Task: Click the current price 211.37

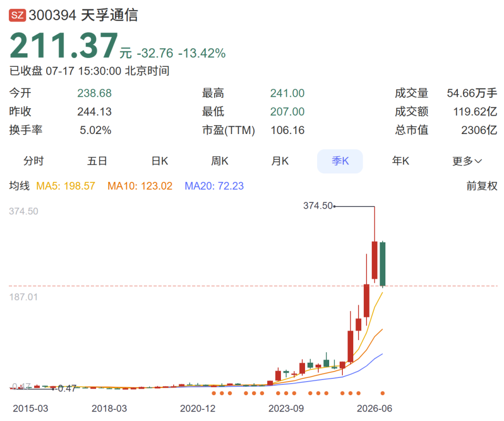Action: 64,45
